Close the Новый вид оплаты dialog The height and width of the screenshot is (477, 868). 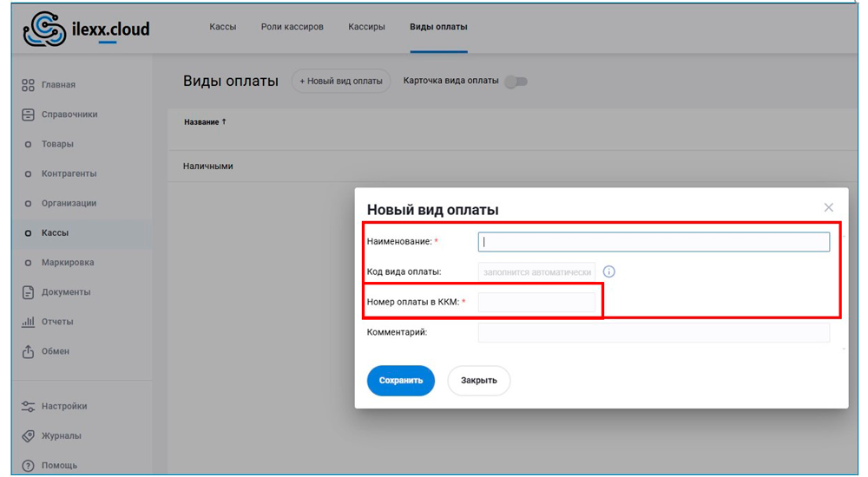coord(828,207)
